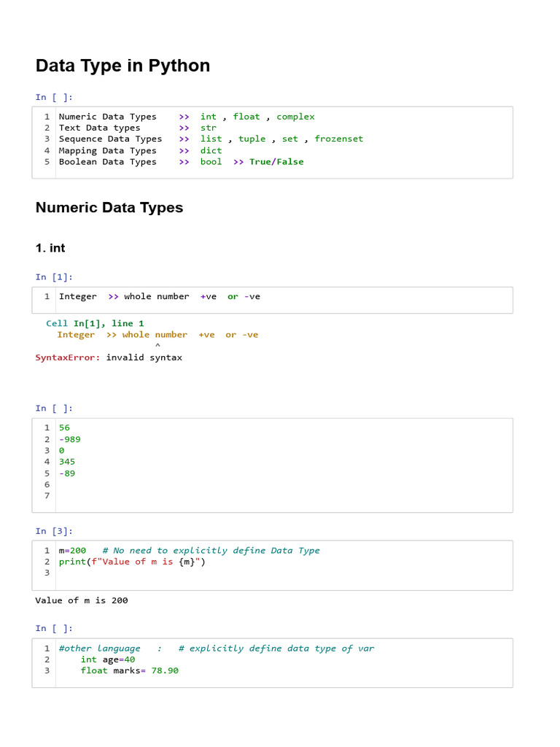Click the output 'Value of m is 200'
This screenshot has height=747, width=560.
coord(82,601)
